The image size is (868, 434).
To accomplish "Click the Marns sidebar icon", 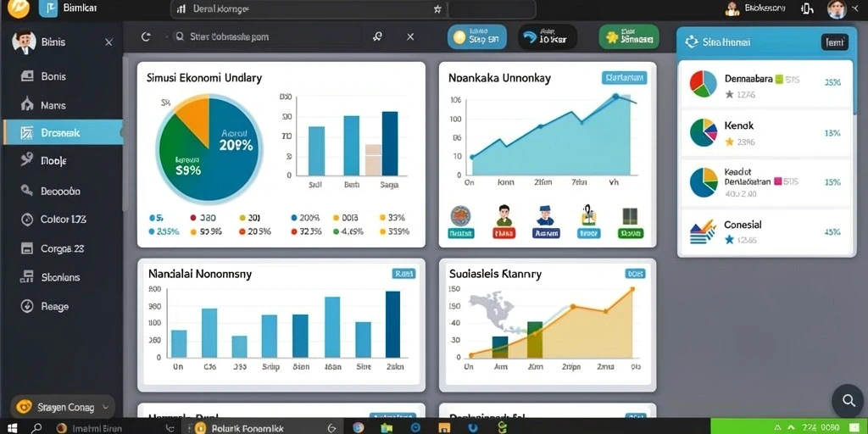I will tap(26, 104).
